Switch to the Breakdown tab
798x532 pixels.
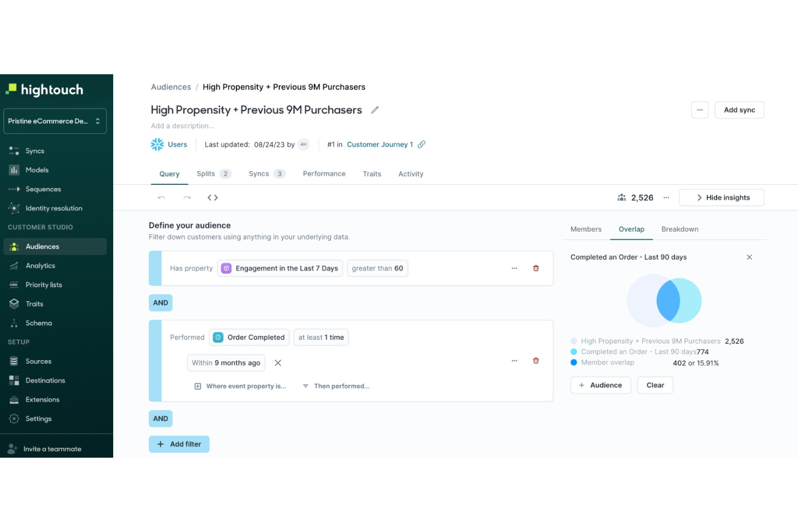(679, 229)
